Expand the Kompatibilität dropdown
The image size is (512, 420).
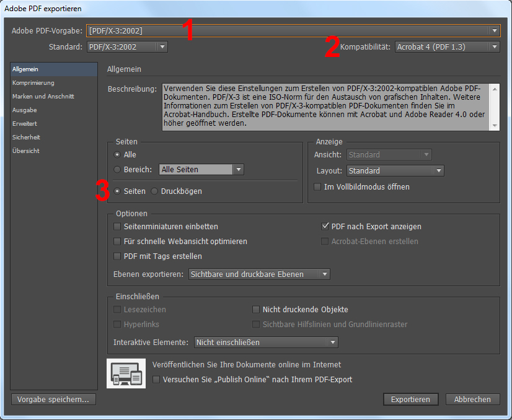pos(447,46)
